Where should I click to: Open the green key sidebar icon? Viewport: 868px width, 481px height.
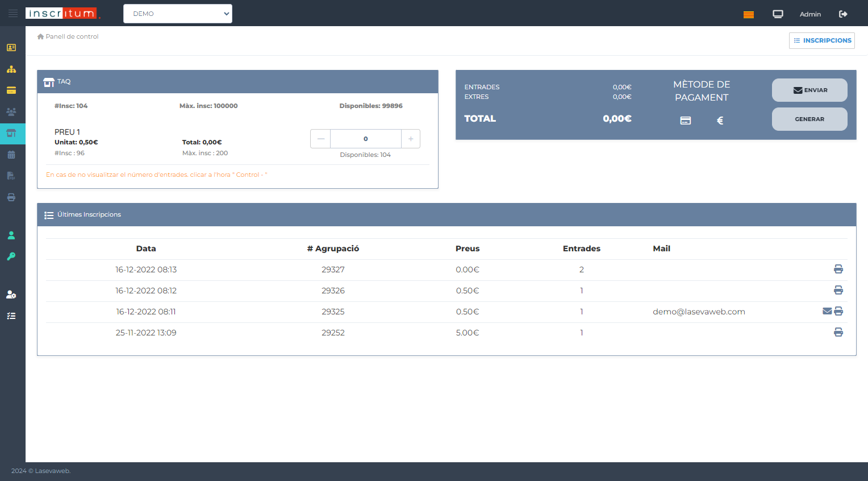[11, 256]
